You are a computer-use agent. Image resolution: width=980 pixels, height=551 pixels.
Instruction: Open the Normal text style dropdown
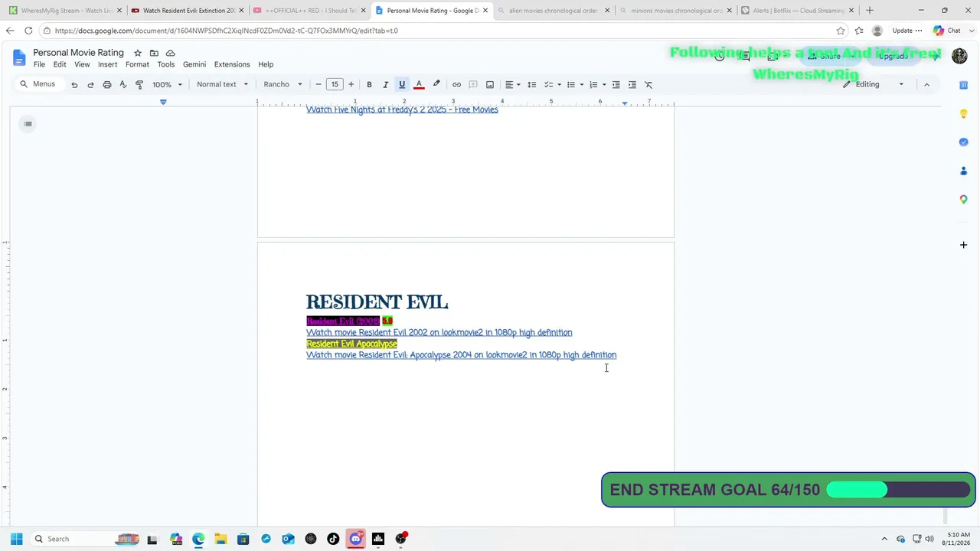(x=222, y=84)
